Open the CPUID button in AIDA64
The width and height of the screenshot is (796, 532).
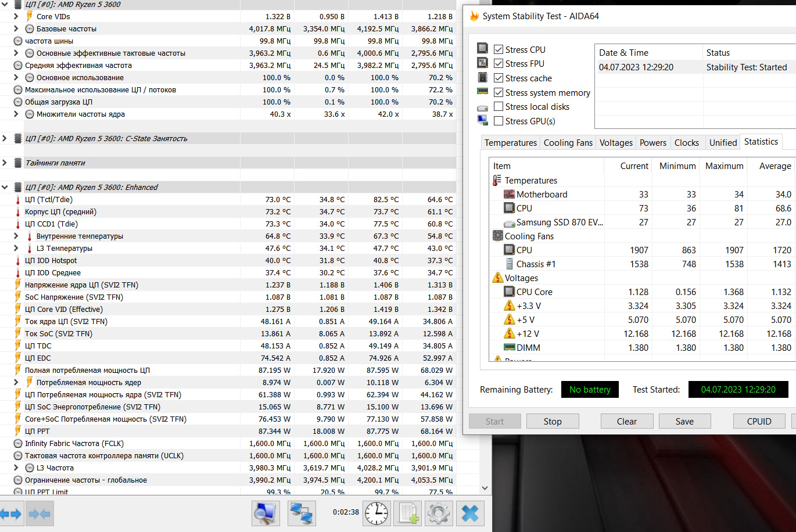coord(759,421)
